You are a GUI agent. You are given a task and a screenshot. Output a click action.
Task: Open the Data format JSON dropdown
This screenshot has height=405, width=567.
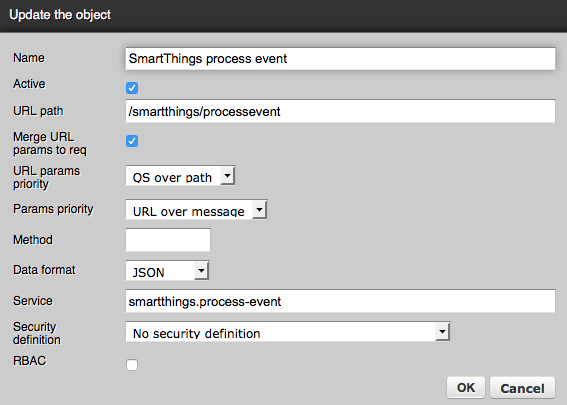167,271
